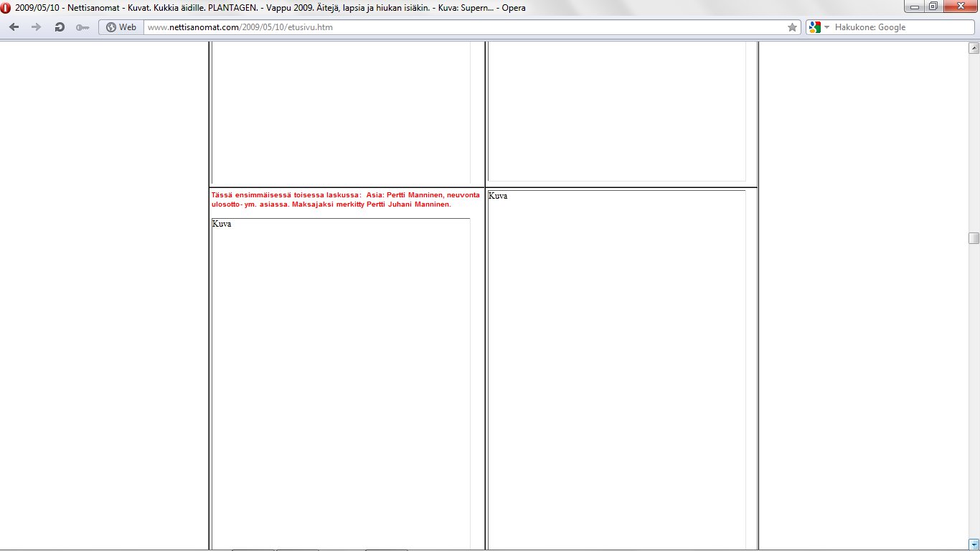Click the Google search engine logo
This screenshot has width=980, height=551.
point(814,27)
